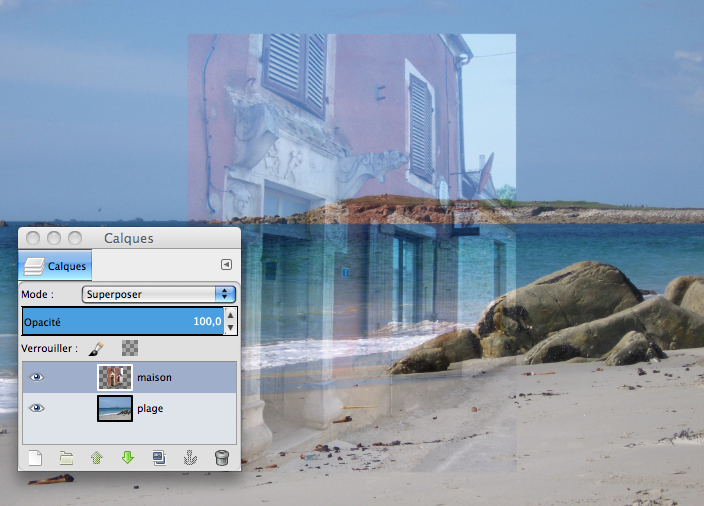Select the layer name 'plage'
Viewport: 704px width, 506px height.
point(150,409)
